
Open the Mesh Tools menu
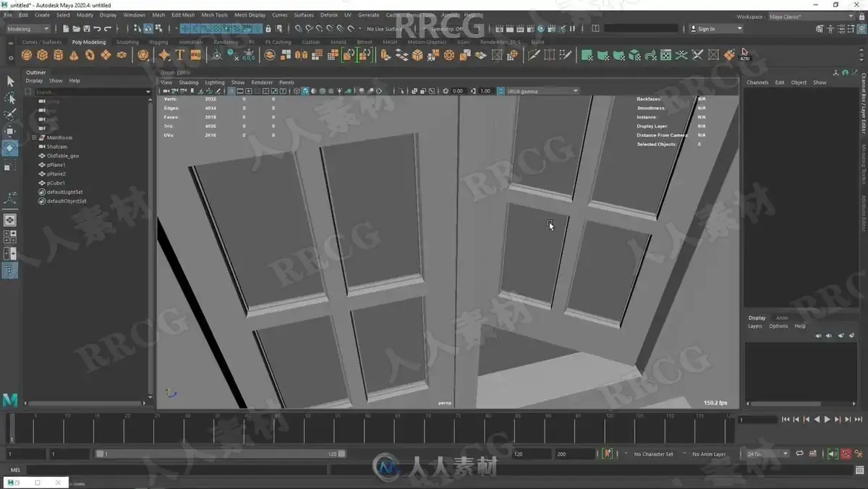[214, 14]
